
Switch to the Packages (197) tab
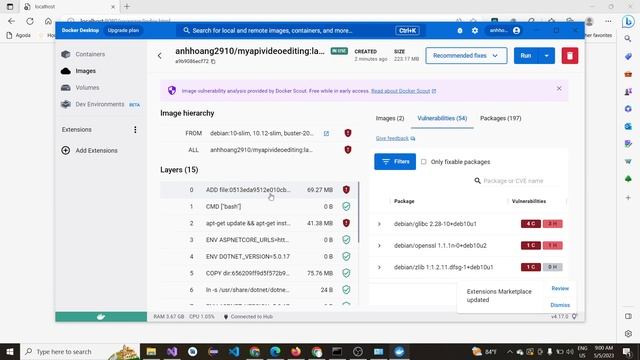[500, 118]
